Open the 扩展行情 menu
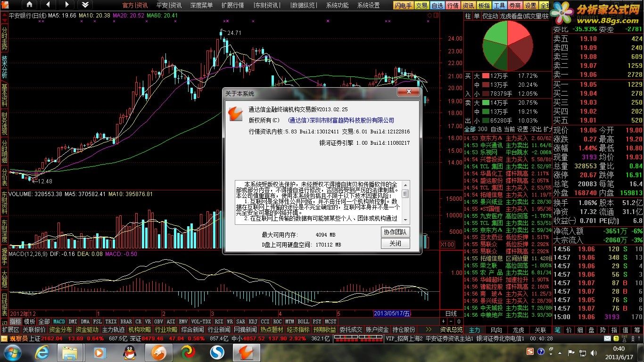The image size is (644, 362). pos(232,5)
